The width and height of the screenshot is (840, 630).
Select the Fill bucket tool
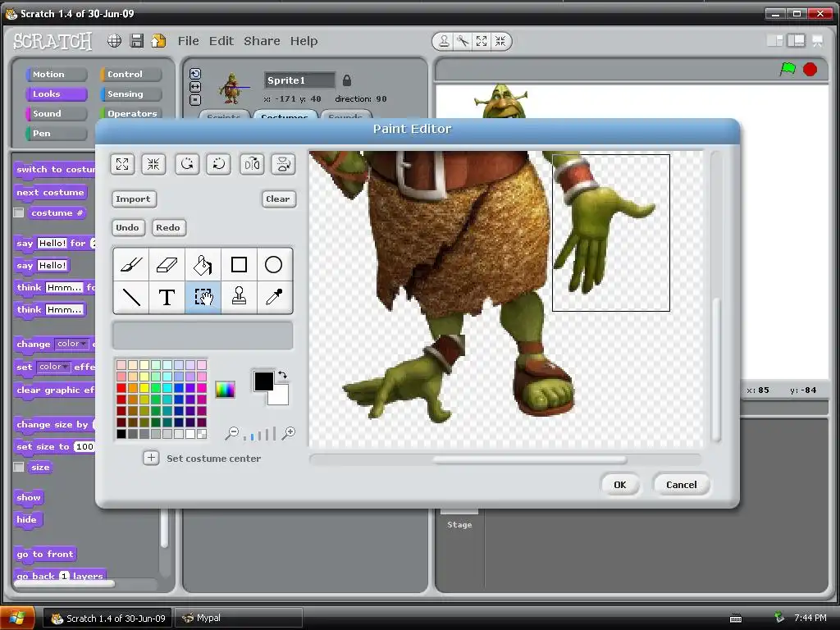pos(203,264)
